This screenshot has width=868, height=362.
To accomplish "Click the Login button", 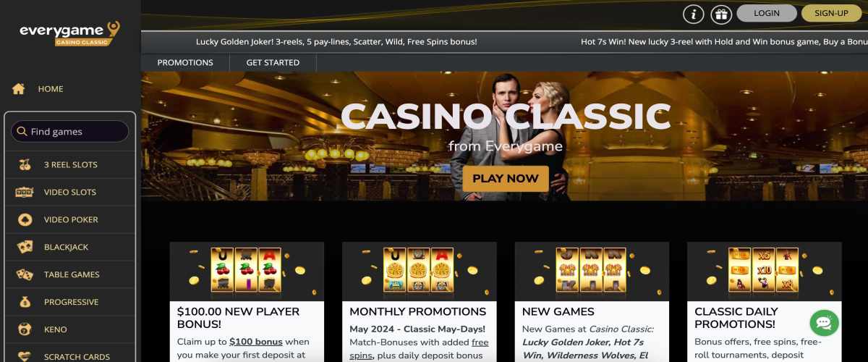I will point(767,13).
